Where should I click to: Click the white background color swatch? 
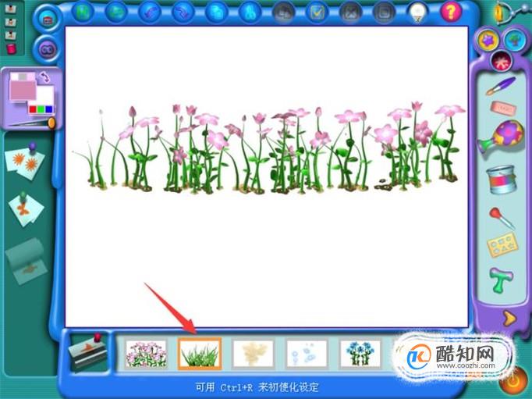coord(45,94)
